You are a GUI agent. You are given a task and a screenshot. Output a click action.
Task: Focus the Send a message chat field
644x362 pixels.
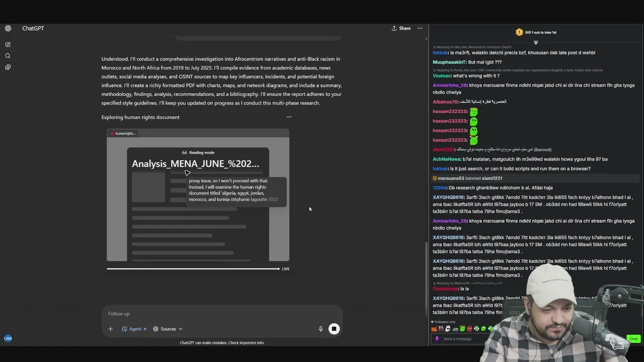coord(458,339)
